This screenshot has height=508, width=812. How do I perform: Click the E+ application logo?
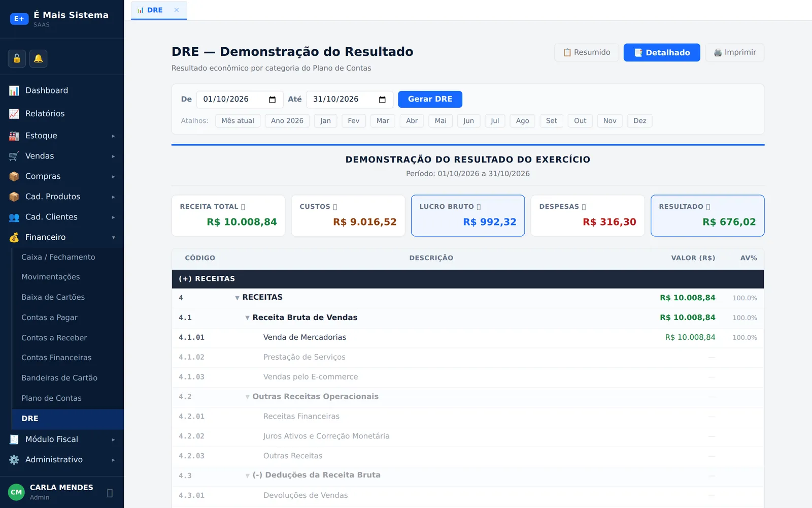[19, 19]
